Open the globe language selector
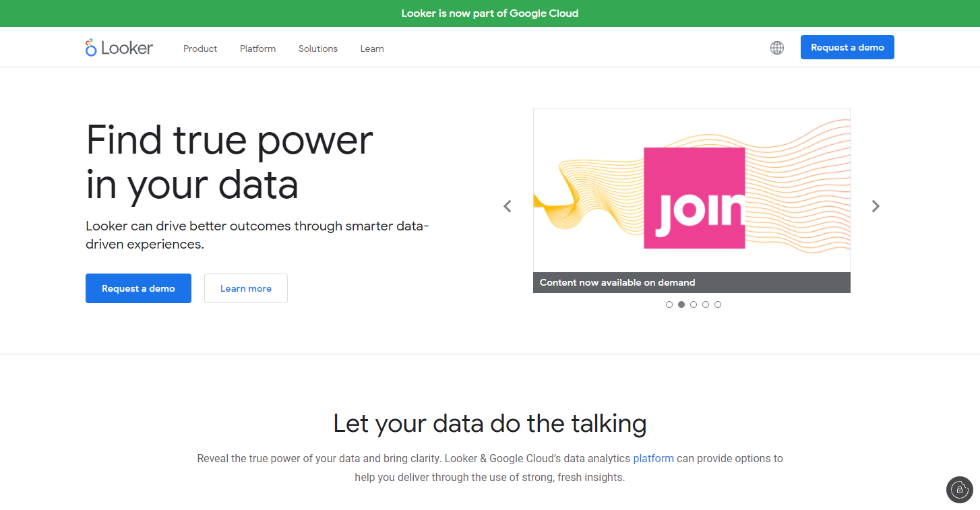The width and height of the screenshot is (980, 510). click(777, 48)
